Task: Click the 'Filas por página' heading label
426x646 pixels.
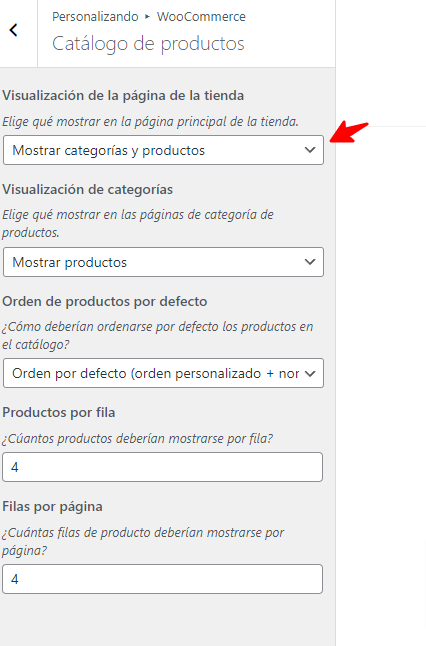Action: [x=52, y=506]
